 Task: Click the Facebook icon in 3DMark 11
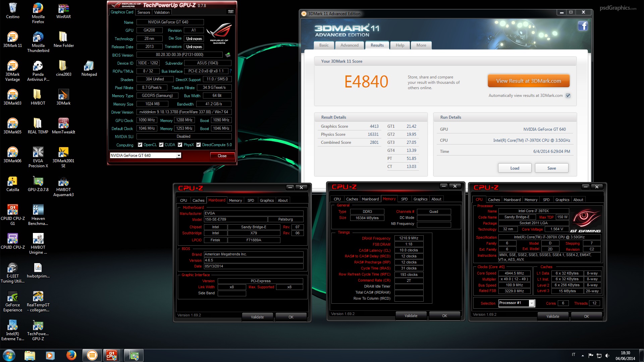tap(583, 26)
